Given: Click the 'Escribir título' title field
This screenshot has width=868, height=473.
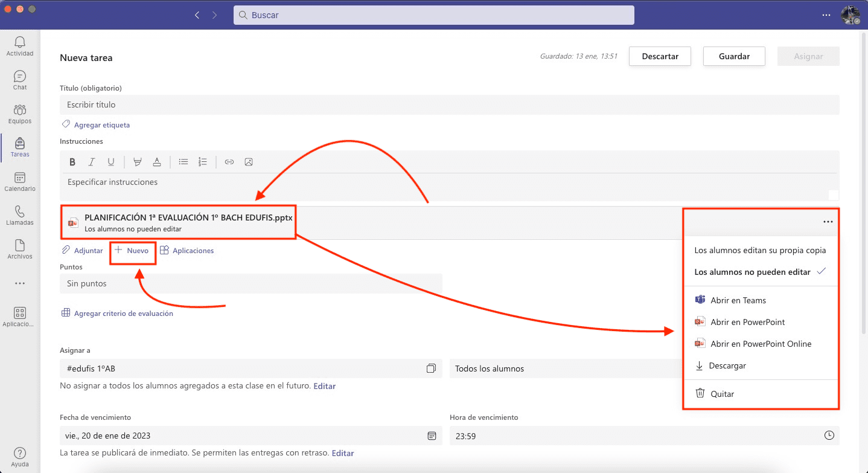Looking at the screenshot, I should [x=449, y=105].
